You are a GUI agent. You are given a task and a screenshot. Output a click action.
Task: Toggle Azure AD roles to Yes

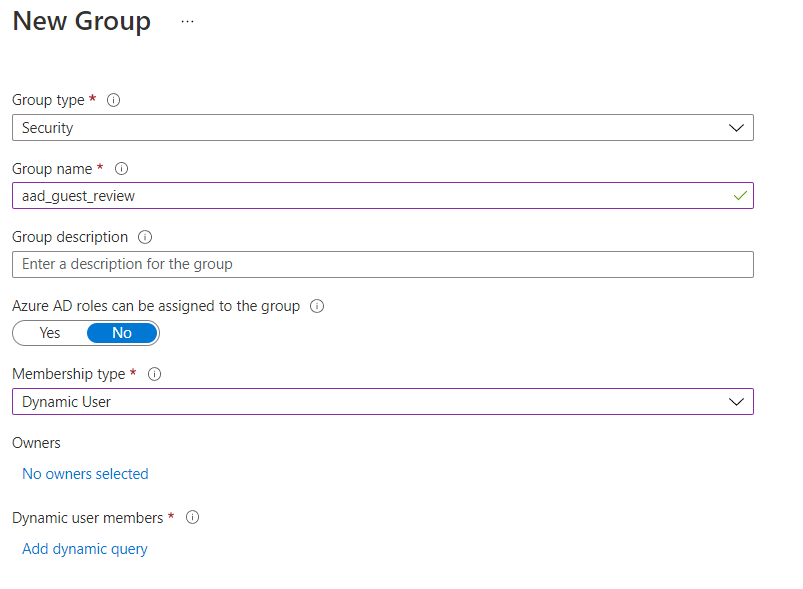pos(50,333)
